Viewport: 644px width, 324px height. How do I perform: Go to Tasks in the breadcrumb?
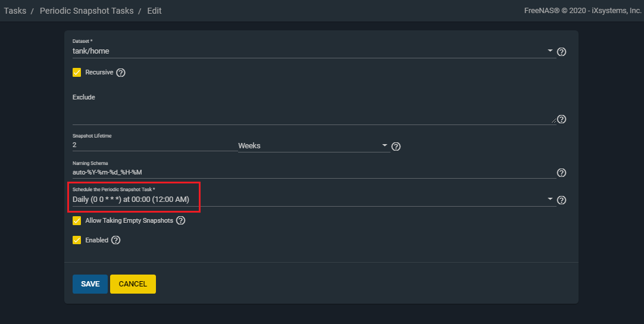[x=15, y=11]
